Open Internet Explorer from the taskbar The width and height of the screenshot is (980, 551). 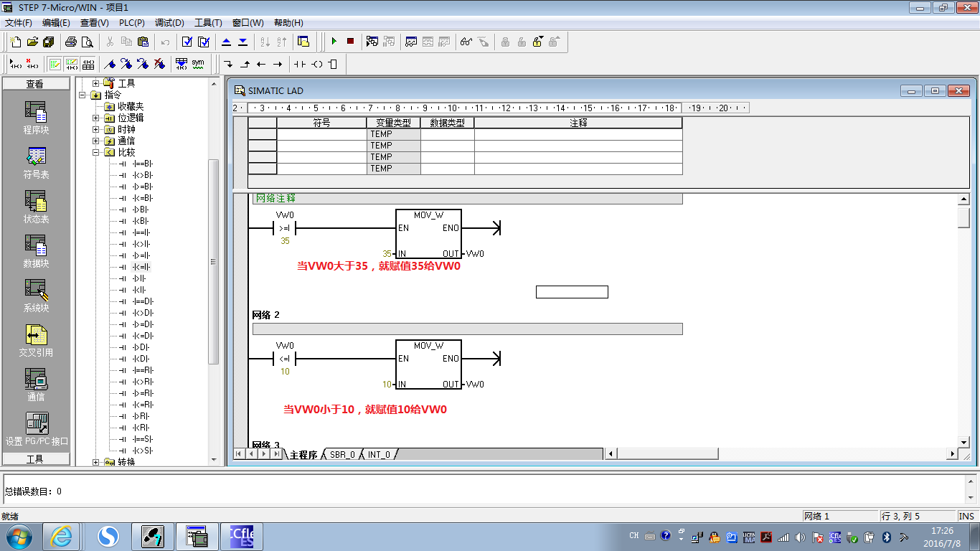pos(61,537)
